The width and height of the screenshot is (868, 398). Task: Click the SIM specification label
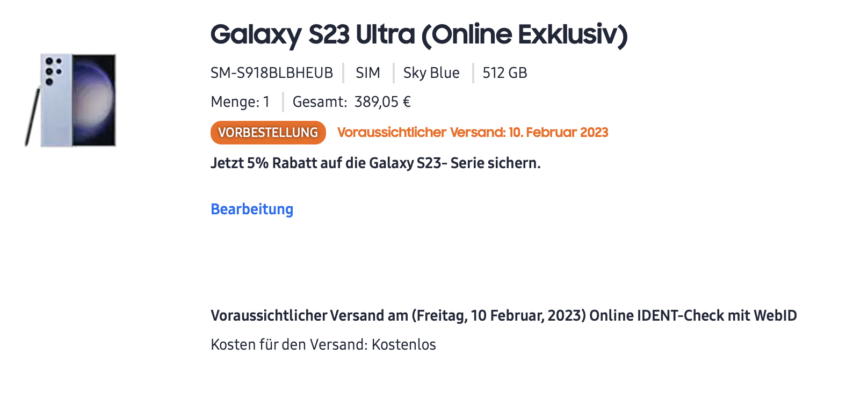(x=368, y=73)
